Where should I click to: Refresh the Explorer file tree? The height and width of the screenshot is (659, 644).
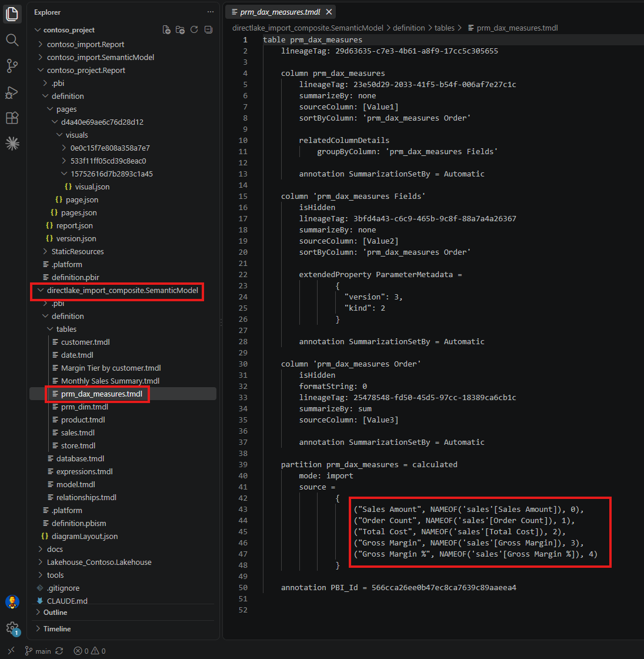[x=194, y=30]
